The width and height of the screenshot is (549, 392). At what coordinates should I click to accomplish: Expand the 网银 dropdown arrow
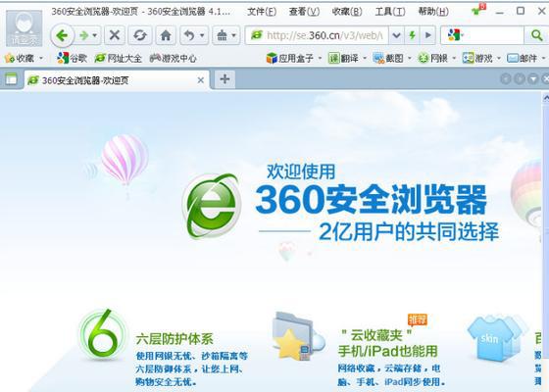454,58
